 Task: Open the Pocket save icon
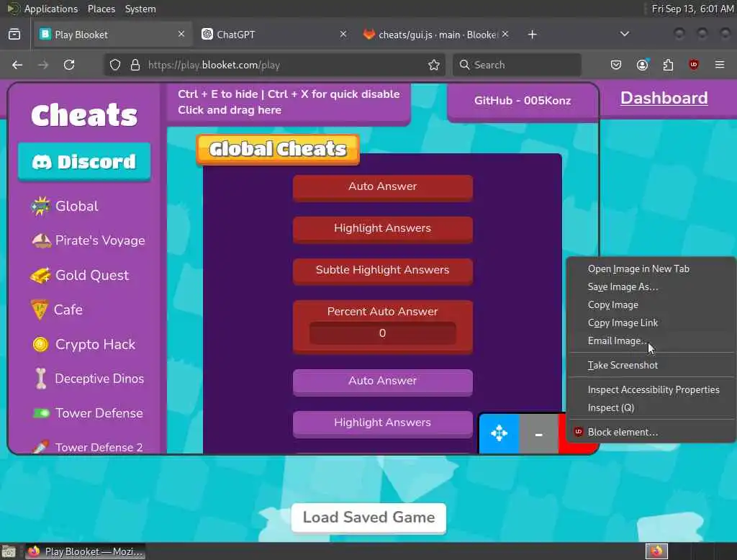click(616, 65)
